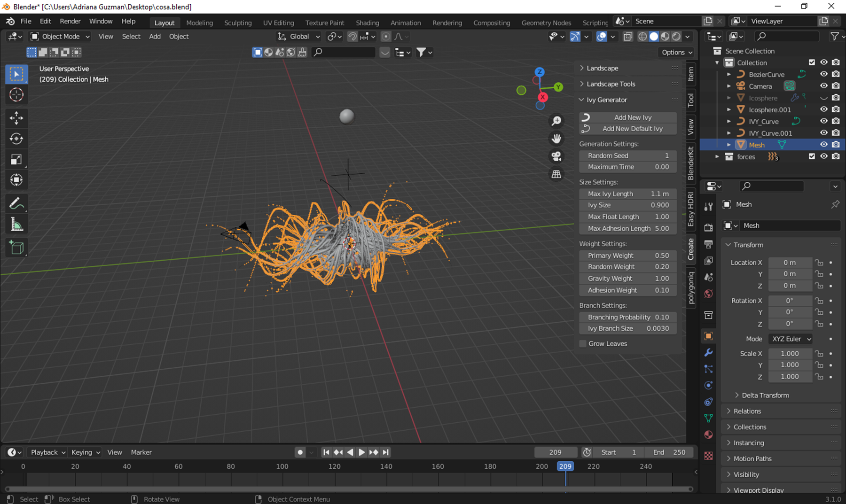Jump to the timeline end frame

click(x=385, y=452)
